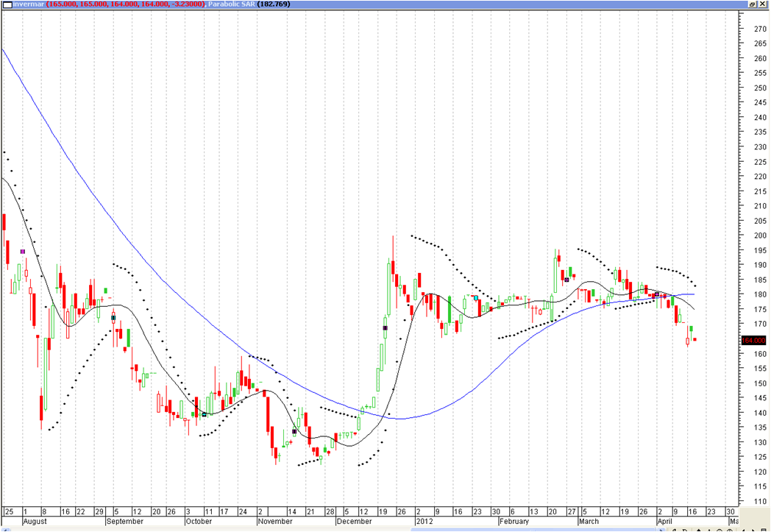The image size is (771, 532).
Task: Click the Parabolic SAR indicator label
Action: click(x=231, y=4)
